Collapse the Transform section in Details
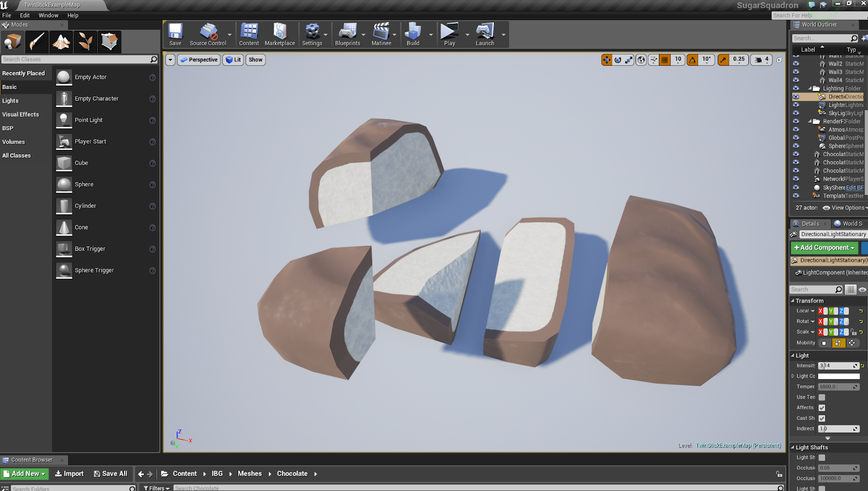Image resolution: width=868 pixels, height=491 pixels. pyautogui.click(x=793, y=301)
